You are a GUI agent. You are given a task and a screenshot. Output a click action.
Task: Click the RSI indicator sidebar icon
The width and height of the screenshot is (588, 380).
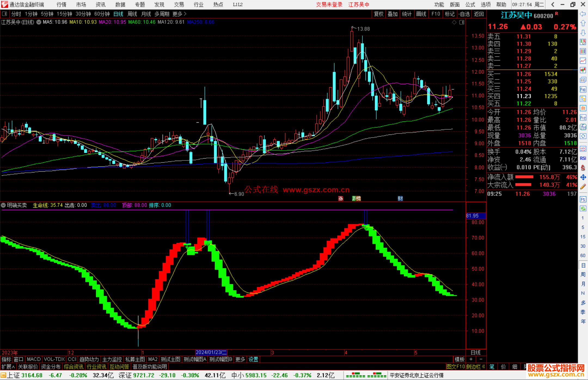[583, 158]
